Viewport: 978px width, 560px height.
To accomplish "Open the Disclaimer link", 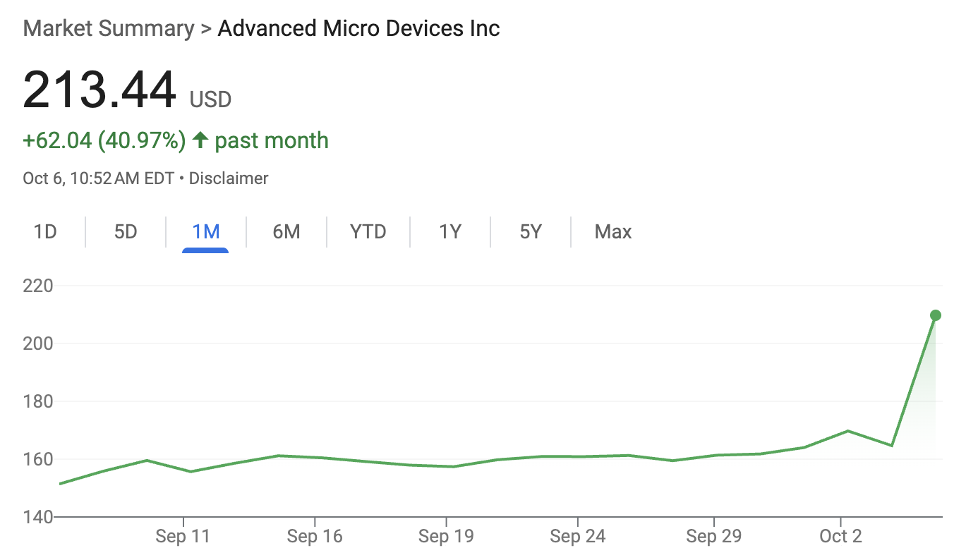I will pos(229,178).
